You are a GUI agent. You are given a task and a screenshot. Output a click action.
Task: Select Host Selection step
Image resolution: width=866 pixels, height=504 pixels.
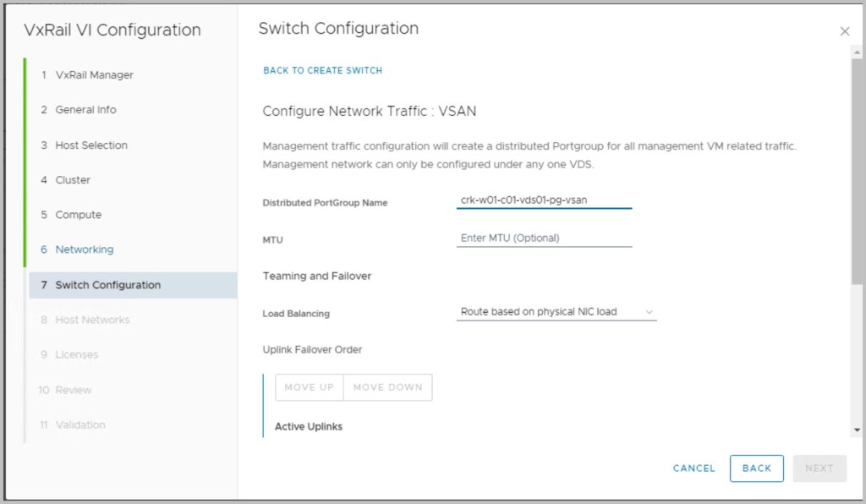point(91,145)
